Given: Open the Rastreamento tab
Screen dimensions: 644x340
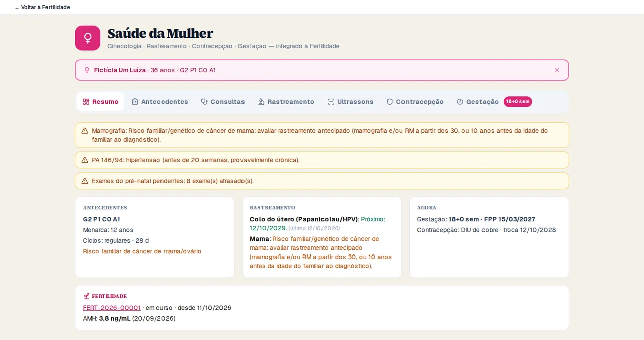Looking at the screenshot, I should (x=286, y=102).
